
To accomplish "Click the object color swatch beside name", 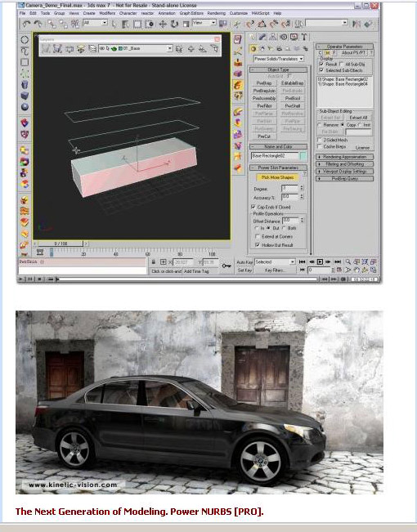I will [x=303, y=156].
